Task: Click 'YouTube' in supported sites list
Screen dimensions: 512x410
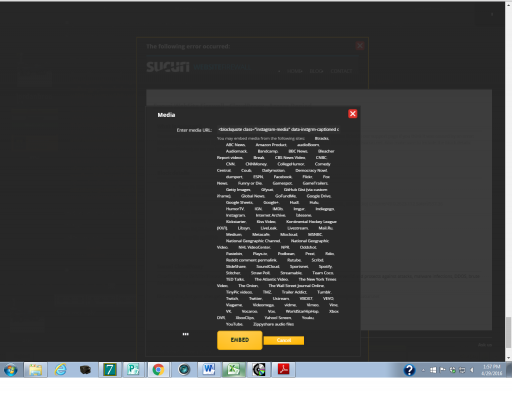Action: [234, 324]
